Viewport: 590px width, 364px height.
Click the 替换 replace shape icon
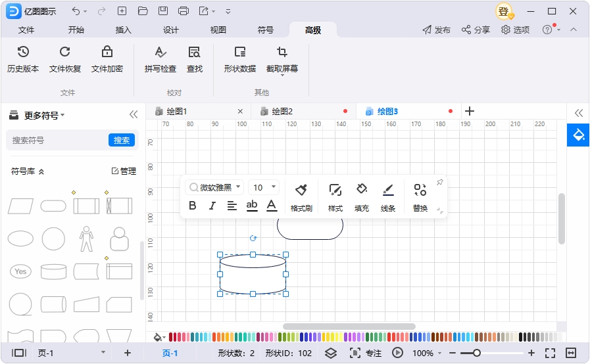(420, 190)
